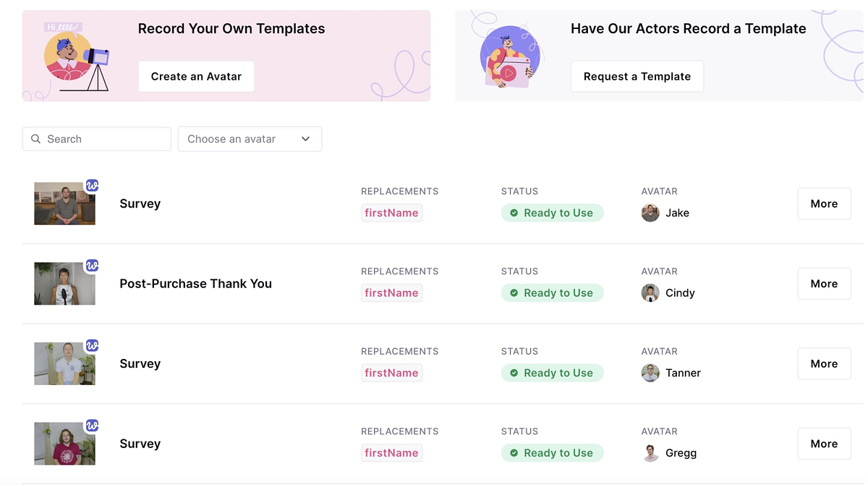Click Cindy's avatar profile picture

pos(650,292)
